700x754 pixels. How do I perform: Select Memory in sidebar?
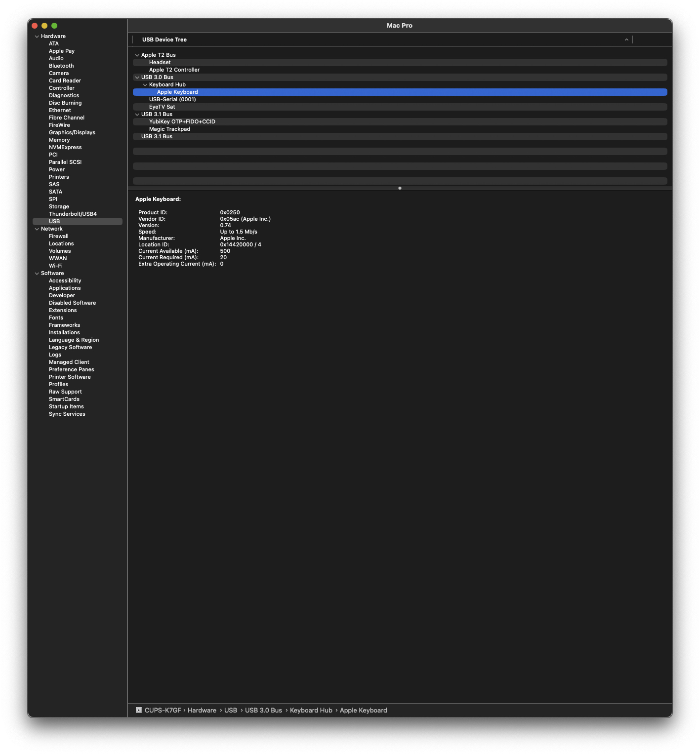point(59,140)
